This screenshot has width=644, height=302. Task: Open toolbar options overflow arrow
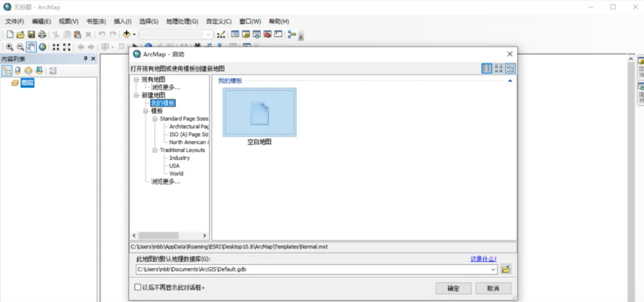point(301,37)
